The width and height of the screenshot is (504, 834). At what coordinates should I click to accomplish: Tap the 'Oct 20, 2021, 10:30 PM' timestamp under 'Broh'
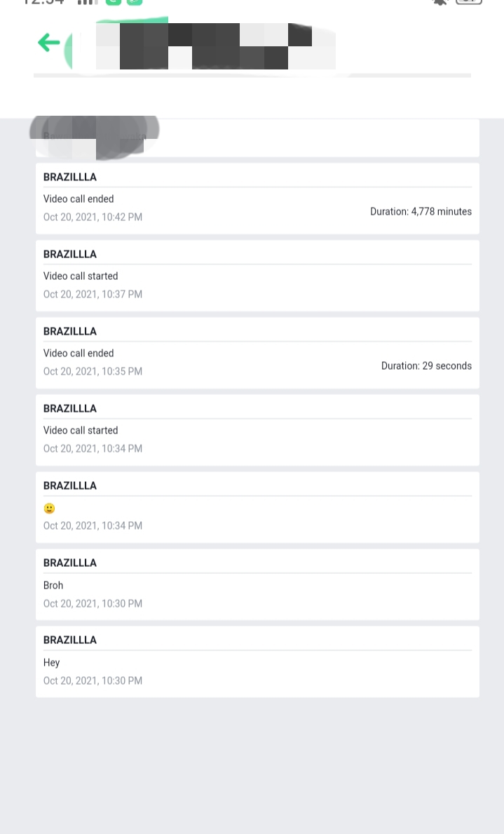93,604
